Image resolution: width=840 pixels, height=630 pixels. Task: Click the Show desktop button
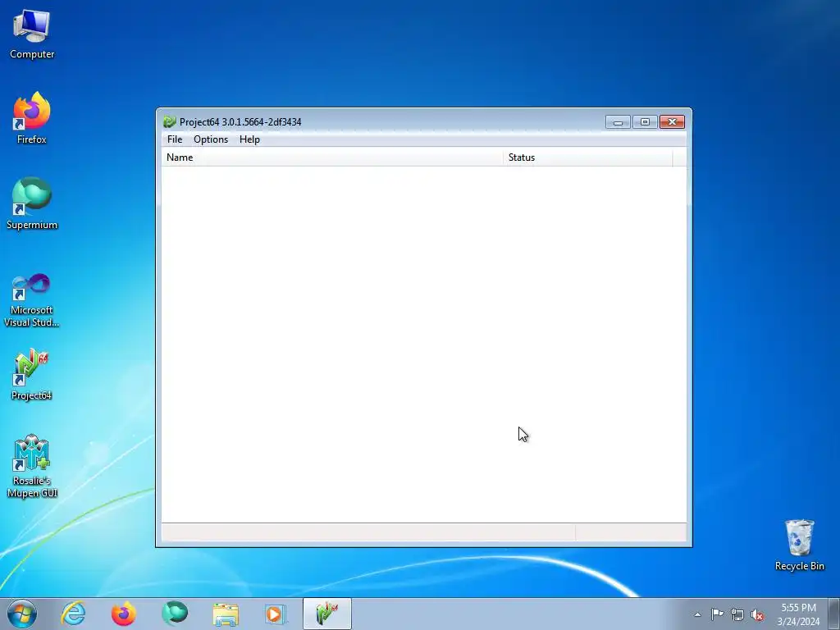[x=834, y=614]
